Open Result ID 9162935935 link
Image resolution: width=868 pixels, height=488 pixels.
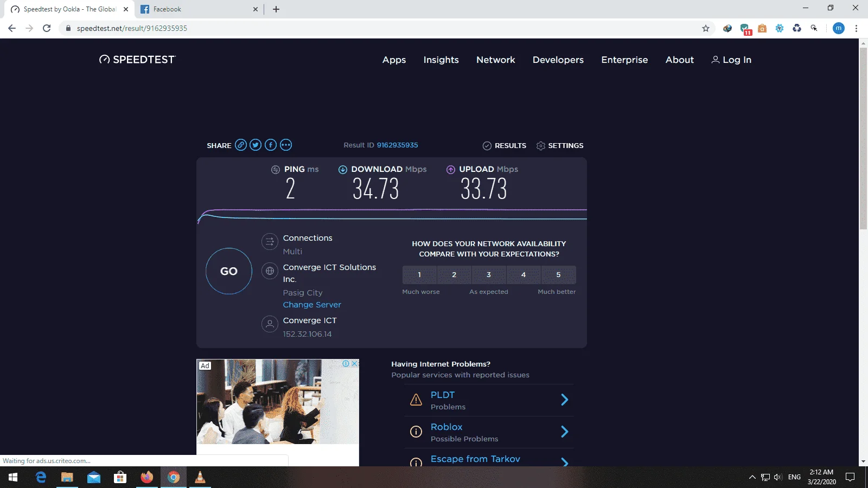397,145
